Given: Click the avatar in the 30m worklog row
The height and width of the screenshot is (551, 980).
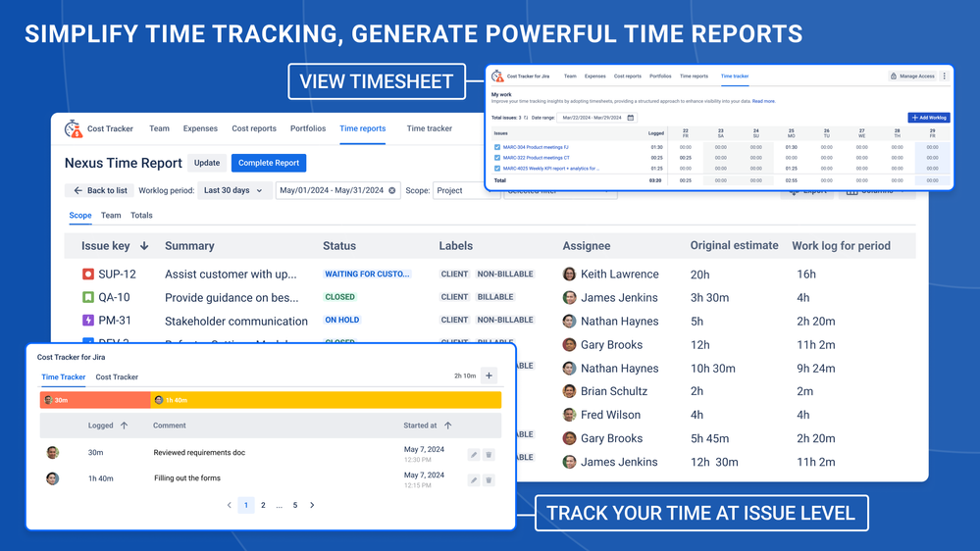Looking at the screenshot, I should (53, 453).
